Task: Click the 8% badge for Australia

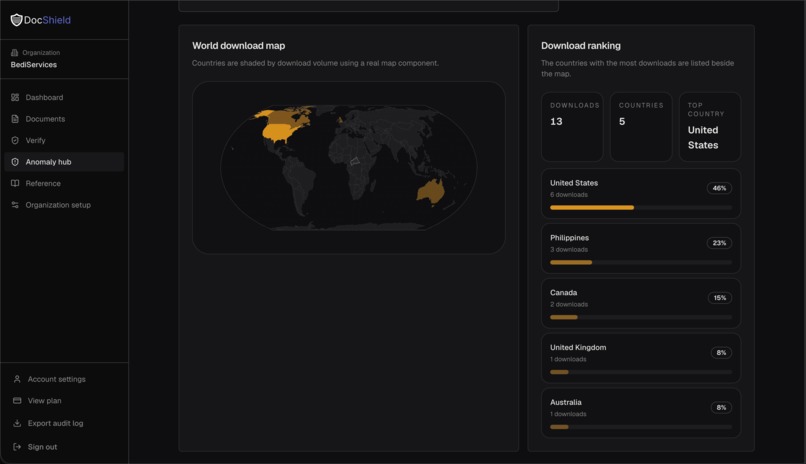Action: click(721, 407)
